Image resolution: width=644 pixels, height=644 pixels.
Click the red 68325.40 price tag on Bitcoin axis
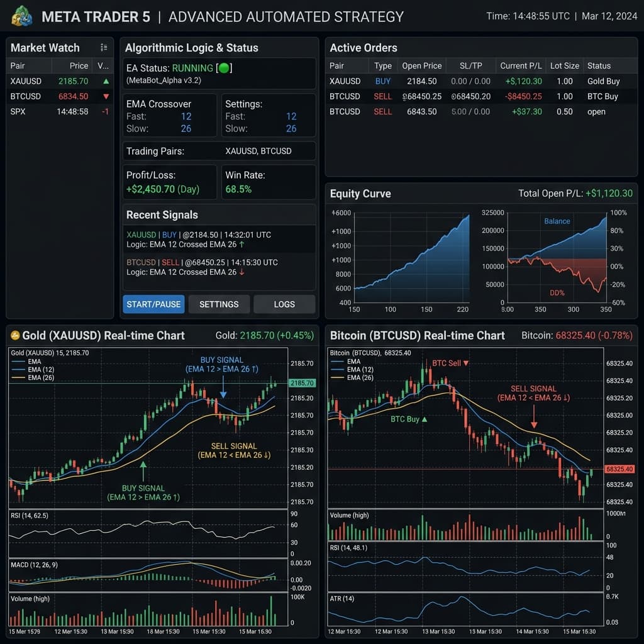pos(619,469)
